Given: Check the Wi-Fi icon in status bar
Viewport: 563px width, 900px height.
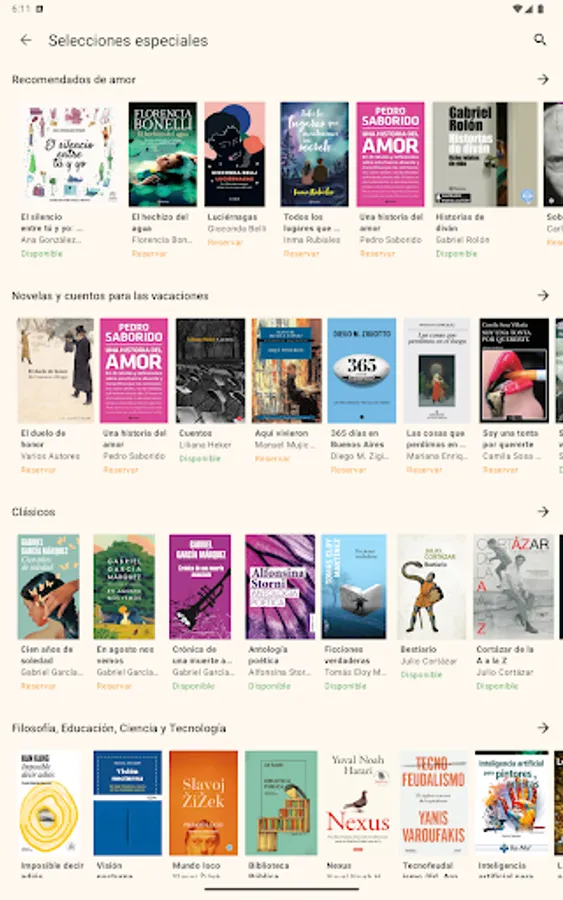Looking at the screenshot, I should [518, 9].
